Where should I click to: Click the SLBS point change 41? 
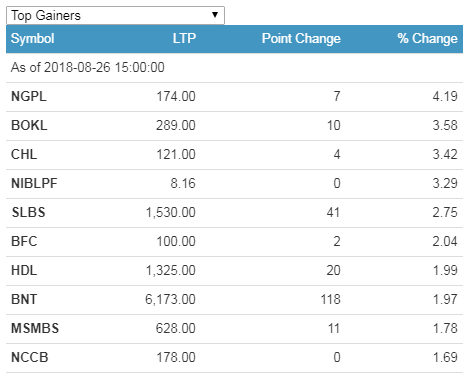pos(333,212)
